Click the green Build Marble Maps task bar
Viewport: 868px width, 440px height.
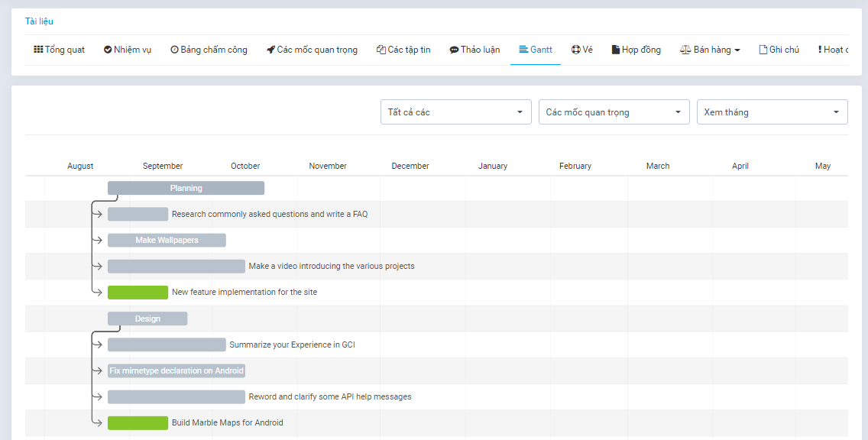(138, 422)
